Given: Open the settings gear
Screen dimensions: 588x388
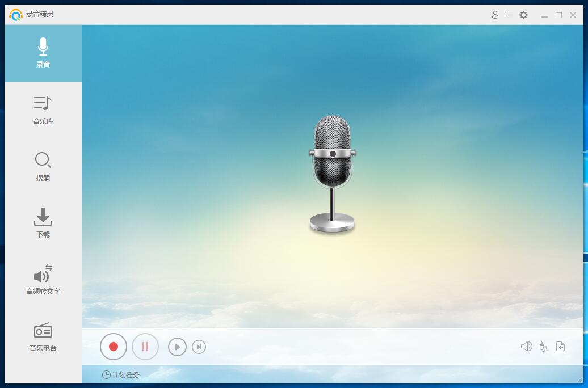Looking at the screenshot, I should [523, 15].
